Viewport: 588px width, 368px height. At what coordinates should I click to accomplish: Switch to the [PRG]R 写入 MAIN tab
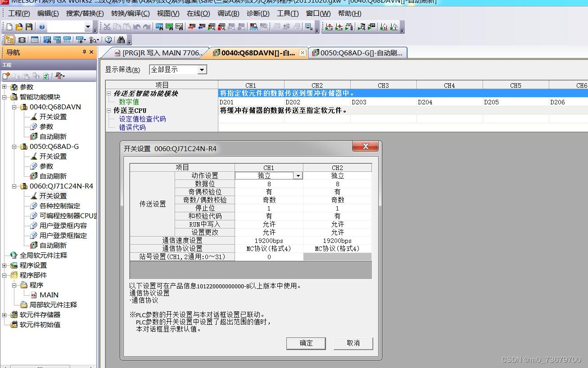(158, 53)
